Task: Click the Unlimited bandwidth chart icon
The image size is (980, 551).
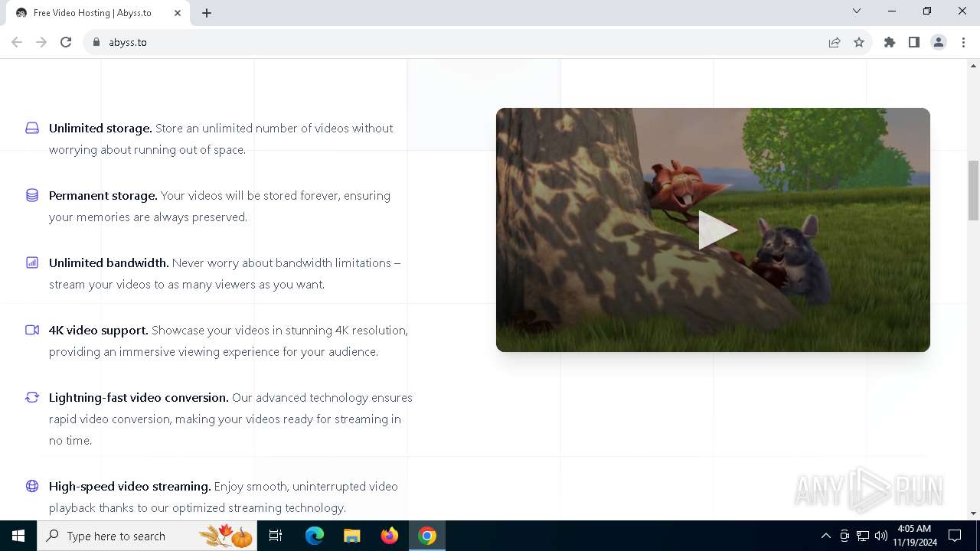Action: pyautogui.click(x=32, y=262)
